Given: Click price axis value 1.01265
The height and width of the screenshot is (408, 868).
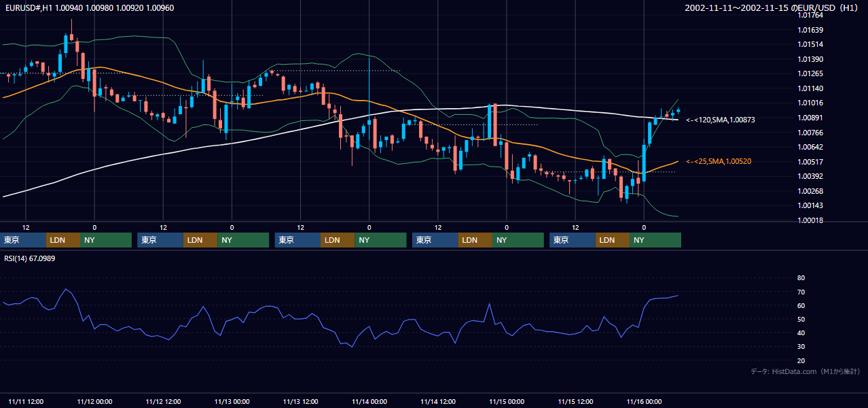Looking at the screenshot, I should pos(811,74).
